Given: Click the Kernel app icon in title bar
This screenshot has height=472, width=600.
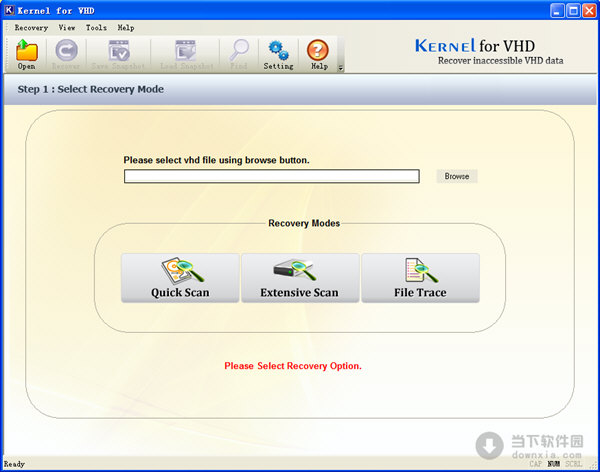Looking at the screenshot, I should click(9, 10).
